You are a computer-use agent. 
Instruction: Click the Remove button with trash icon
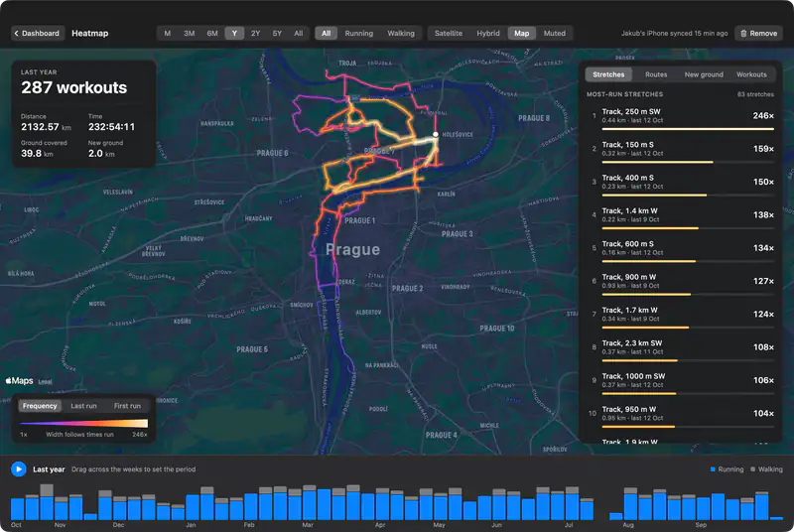pos(758,34)
